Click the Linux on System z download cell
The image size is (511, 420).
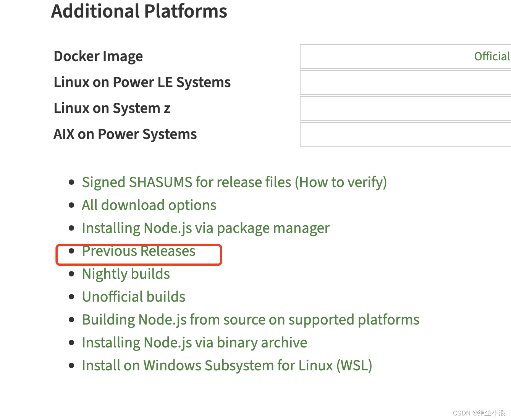point(406,108)
